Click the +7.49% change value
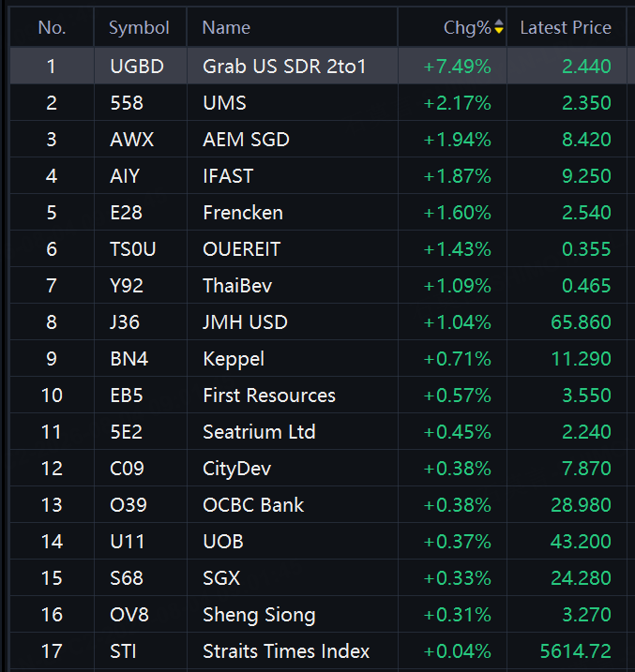The image size is (635, 672). (457, 67)
